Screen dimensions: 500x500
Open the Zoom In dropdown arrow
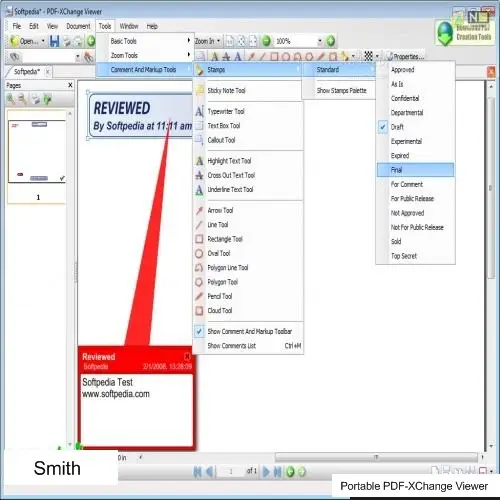click(x=219, y=41)
